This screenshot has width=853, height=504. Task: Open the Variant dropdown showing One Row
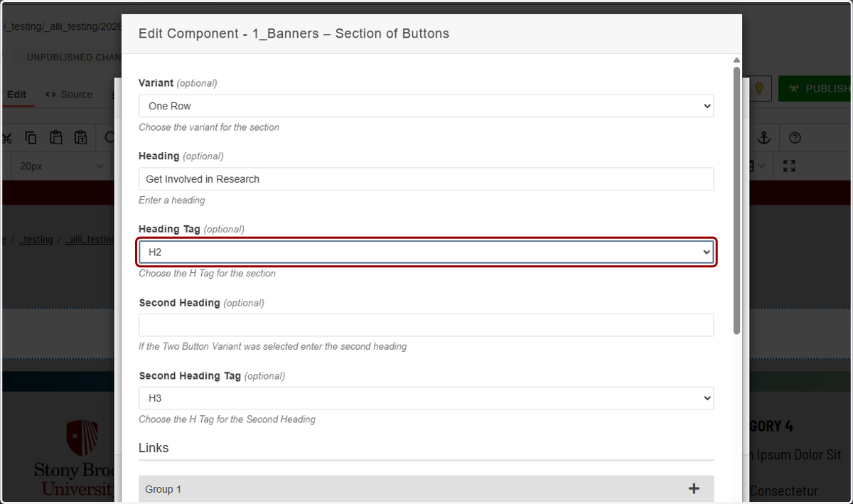click(x=426, y=106)
